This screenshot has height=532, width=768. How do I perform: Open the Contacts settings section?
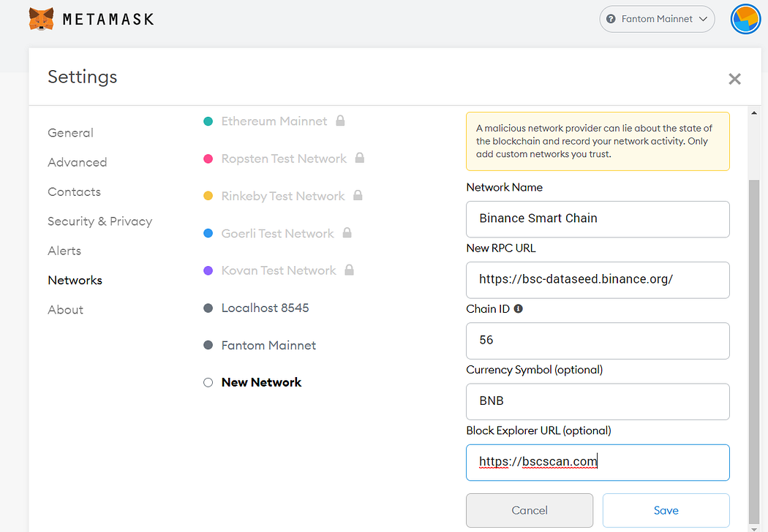pos(74,192)
